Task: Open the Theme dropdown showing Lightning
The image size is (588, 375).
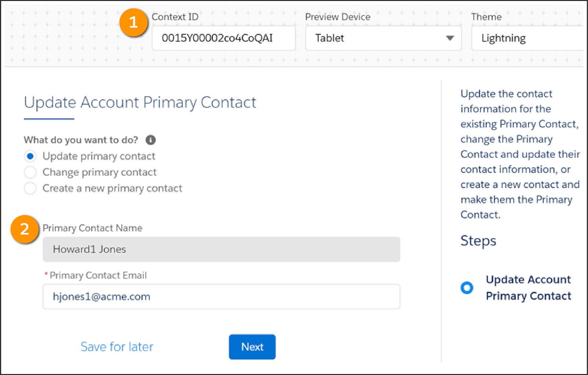Action: pyautogui.click(x=528, y=38)
